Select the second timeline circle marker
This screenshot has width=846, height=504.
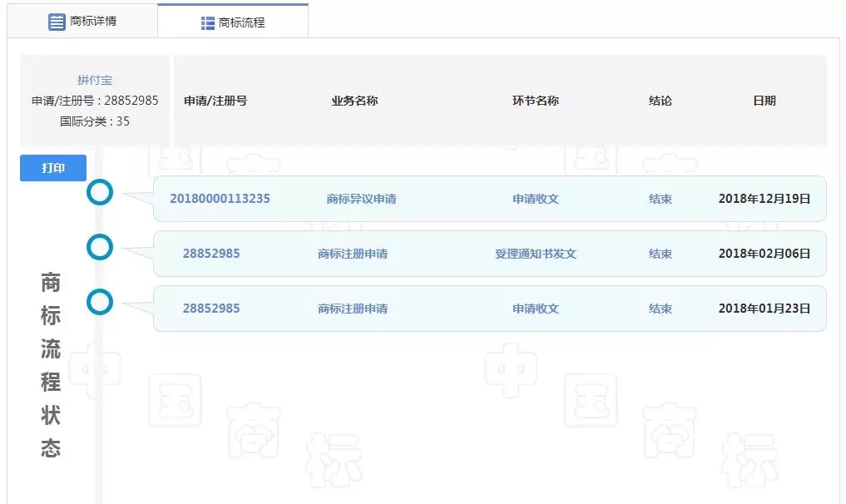[99, 247]
